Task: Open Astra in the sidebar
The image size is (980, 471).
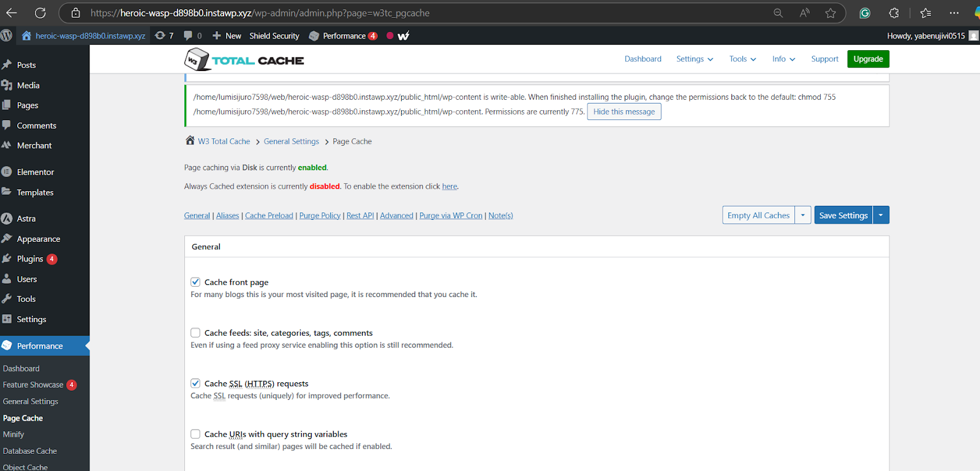Action: [x=26, y=219]
